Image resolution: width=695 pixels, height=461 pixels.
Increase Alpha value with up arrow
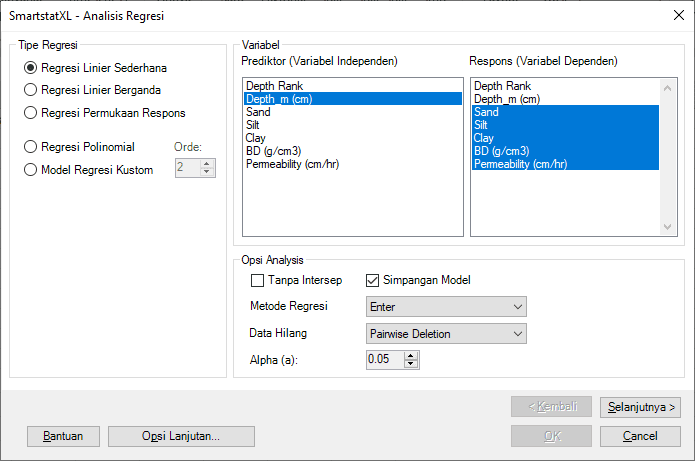click(411, 355)
